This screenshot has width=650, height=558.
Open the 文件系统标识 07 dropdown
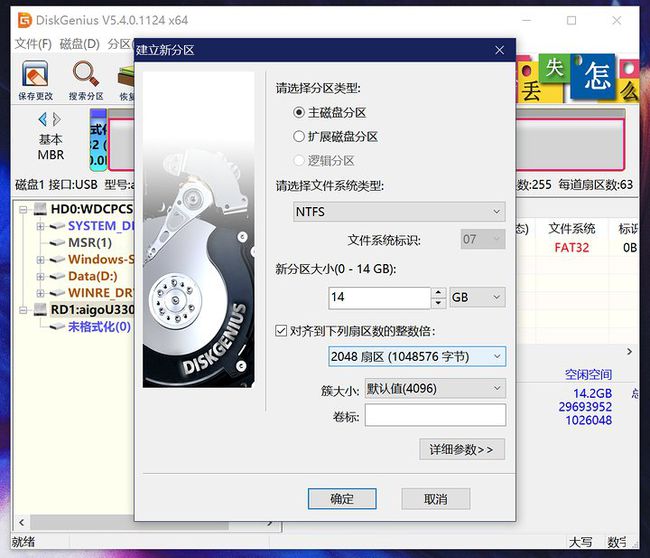(483, 239)
